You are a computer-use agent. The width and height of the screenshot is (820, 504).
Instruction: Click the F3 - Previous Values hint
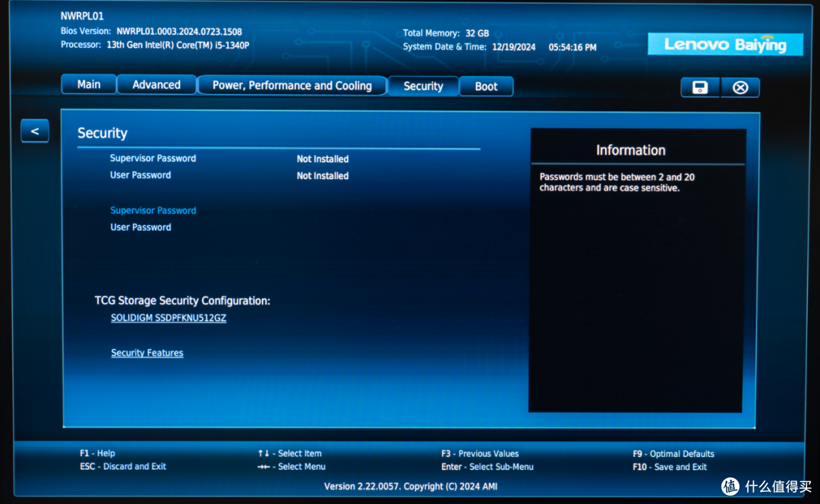point(480,454)
